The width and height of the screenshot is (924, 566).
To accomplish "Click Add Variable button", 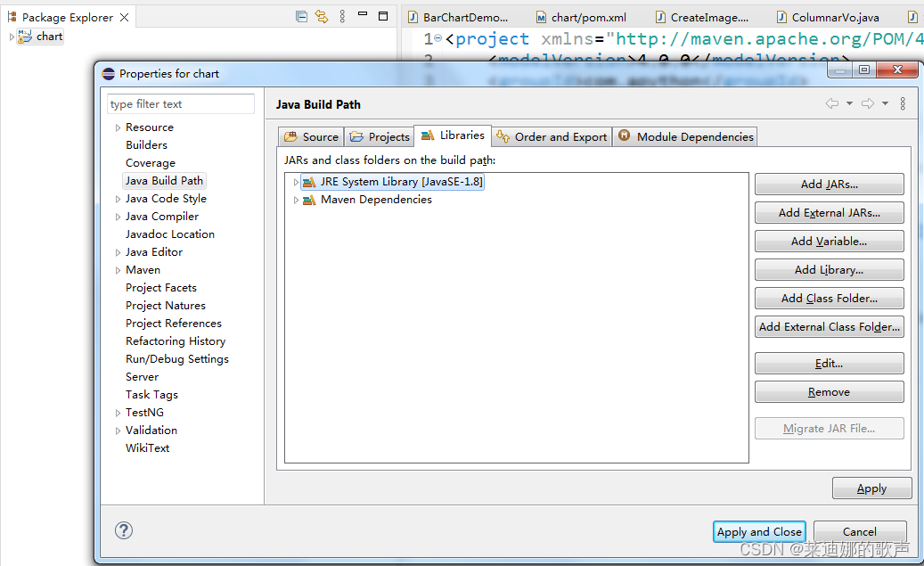I will [x=830, y=242].
